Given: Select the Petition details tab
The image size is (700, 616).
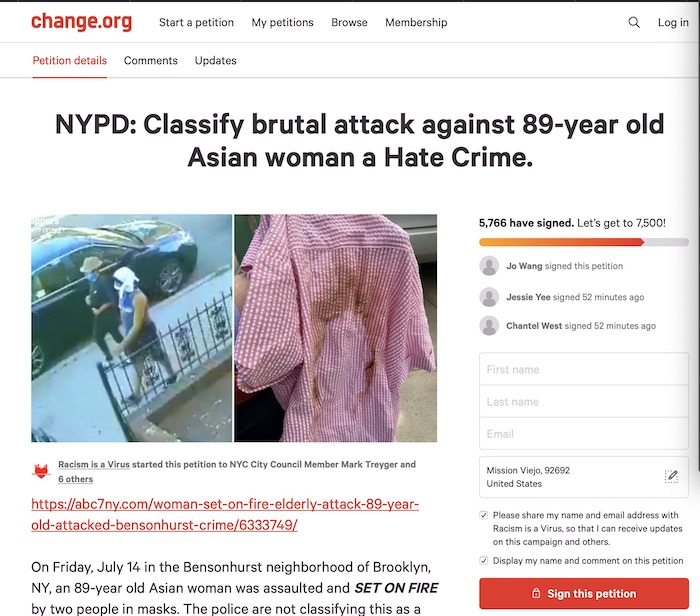Looking at the screenshot, I should tap(70, 61).
